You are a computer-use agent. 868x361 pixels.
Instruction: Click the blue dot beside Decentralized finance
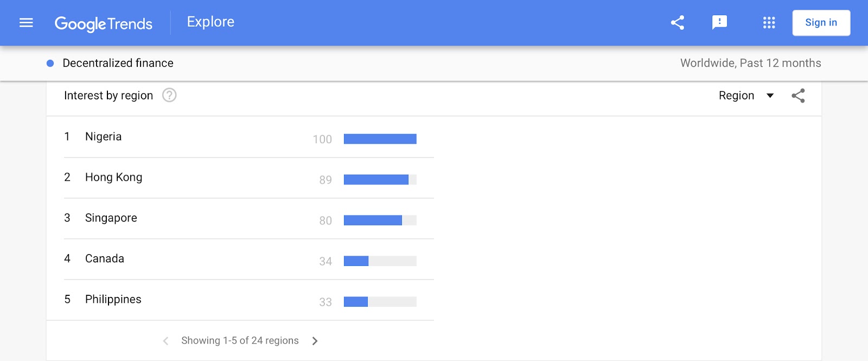tap(50, 64)
